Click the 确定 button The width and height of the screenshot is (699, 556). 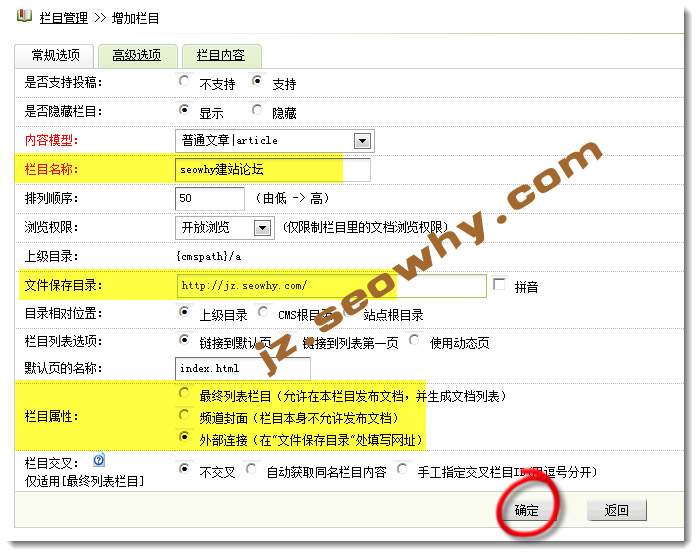(x=527, y=510)
